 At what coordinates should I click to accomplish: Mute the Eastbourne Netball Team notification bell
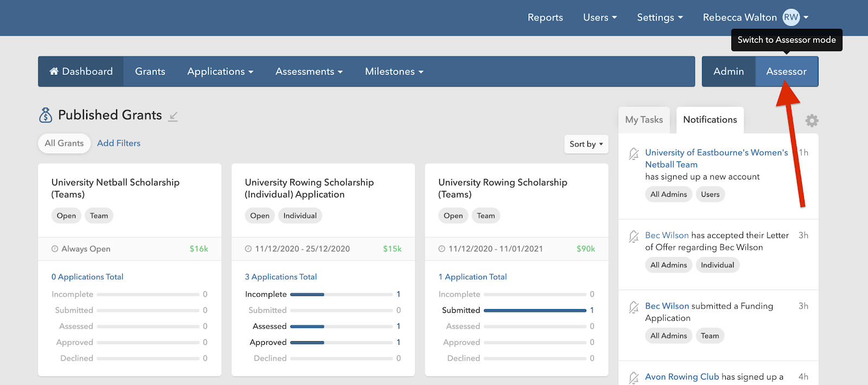[634, 154]
